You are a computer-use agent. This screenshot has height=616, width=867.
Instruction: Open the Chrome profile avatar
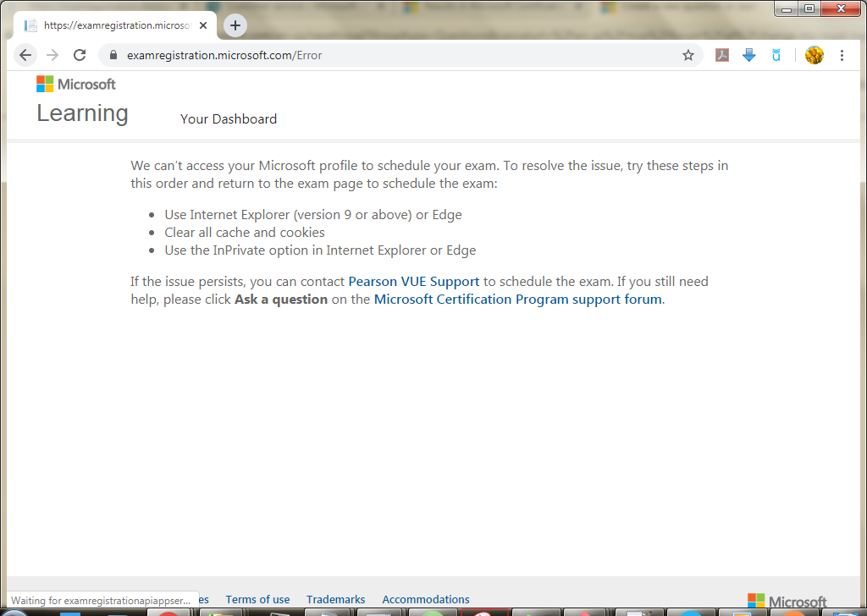click(x=814, y=55)
